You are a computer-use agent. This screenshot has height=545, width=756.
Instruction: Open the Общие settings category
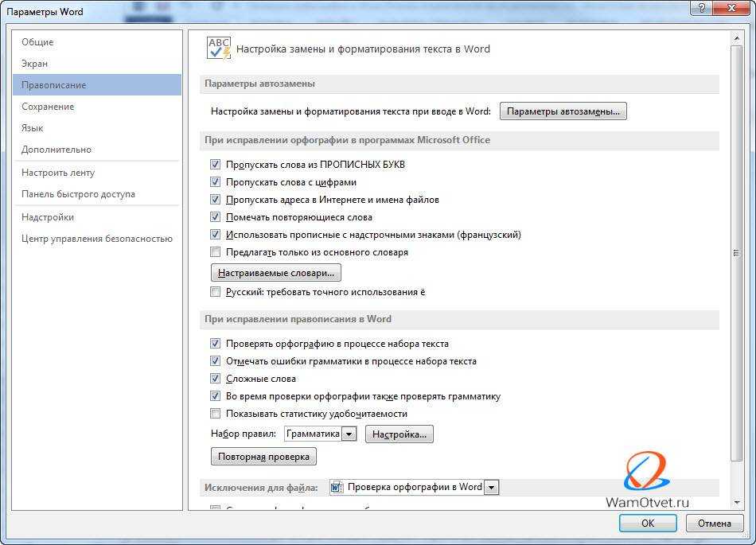click(37, 42)
